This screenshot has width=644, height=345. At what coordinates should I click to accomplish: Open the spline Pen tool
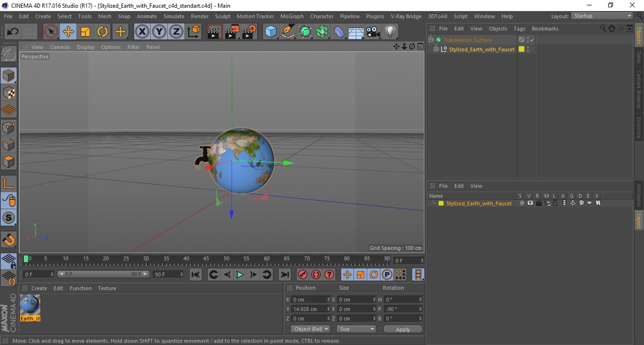click(x=288, y=32)
